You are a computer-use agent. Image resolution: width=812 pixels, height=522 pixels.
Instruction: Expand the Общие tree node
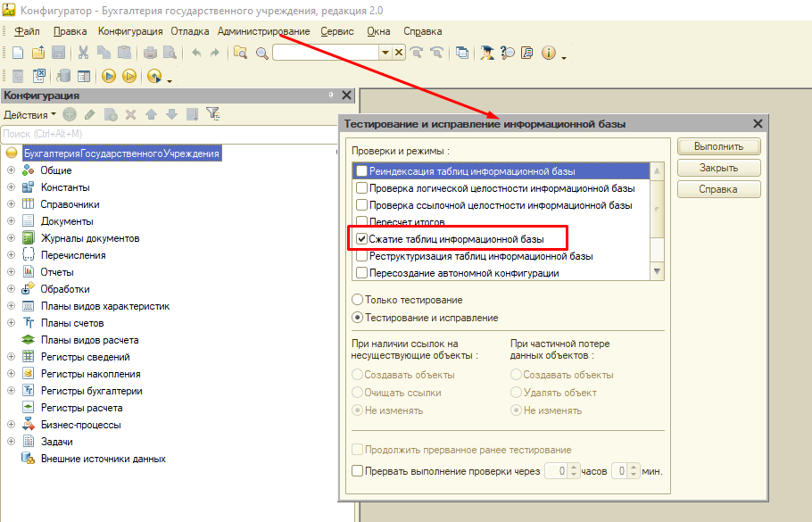pos(11,170)
